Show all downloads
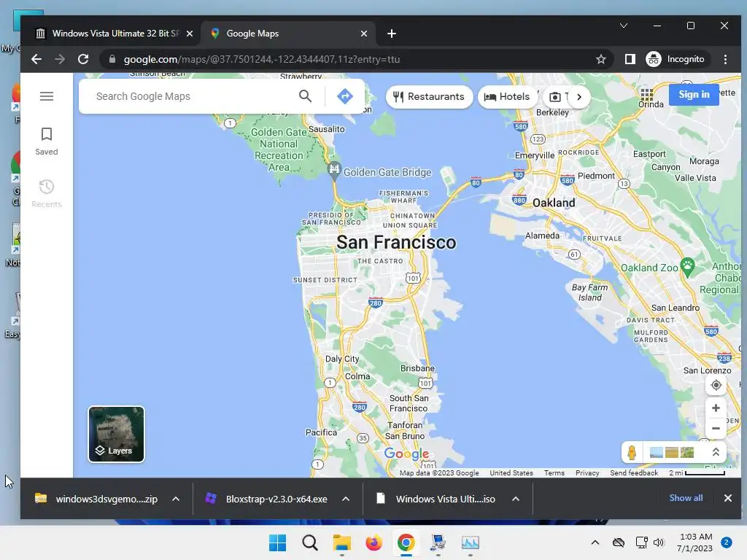 [686, 497]
